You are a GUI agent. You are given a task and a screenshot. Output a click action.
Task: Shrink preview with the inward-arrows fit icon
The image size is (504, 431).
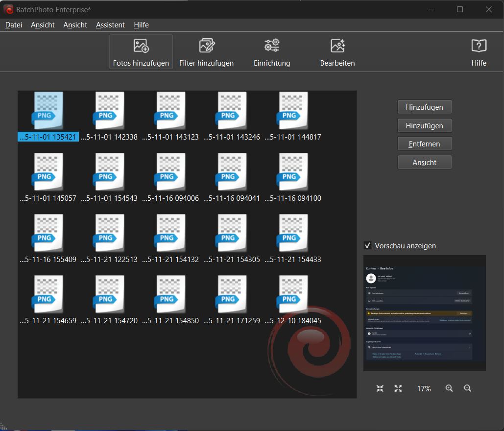tap(380, 388)
